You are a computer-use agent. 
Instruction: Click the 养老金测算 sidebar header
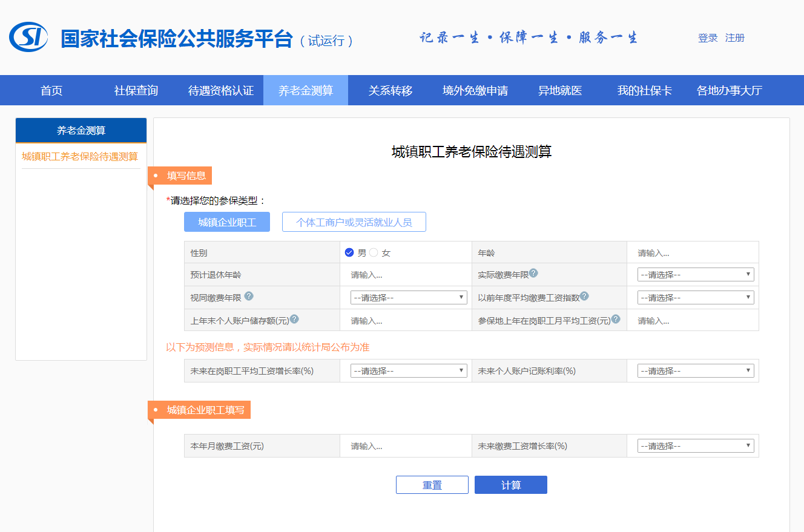(81, 130)
